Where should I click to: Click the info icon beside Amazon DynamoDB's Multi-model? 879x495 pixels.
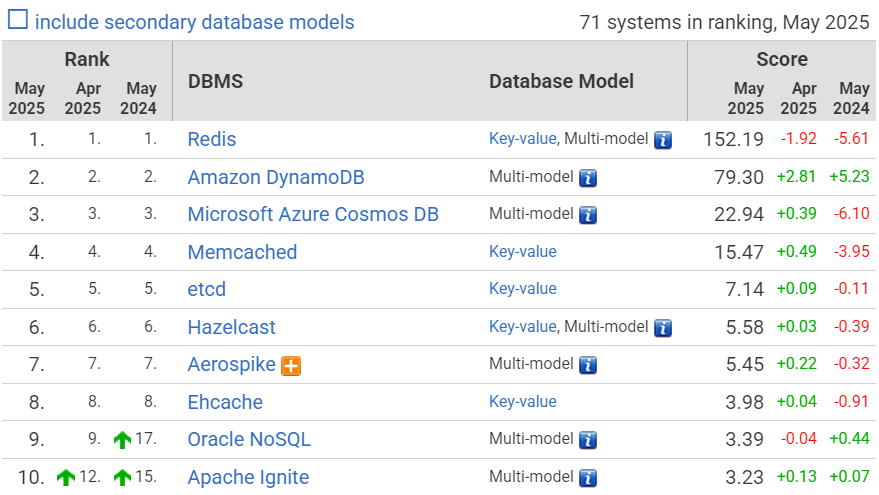588,178
